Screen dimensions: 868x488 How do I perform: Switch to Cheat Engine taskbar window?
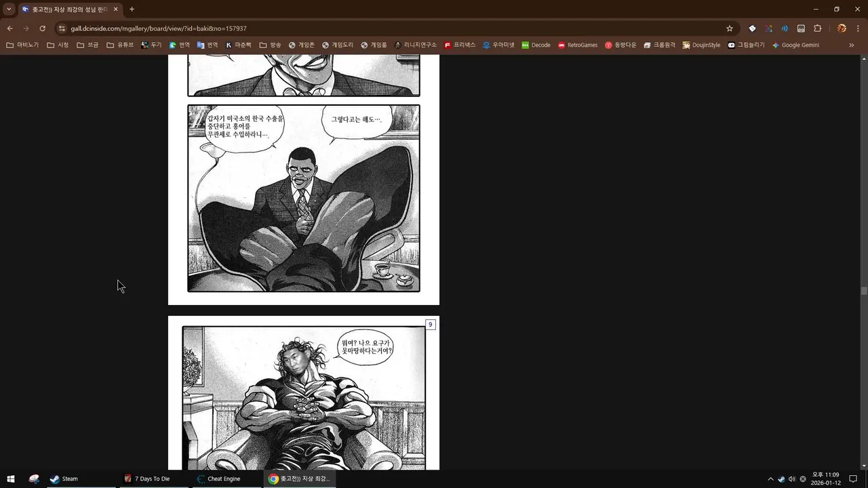pyautogui.click(x=226, y=479)
